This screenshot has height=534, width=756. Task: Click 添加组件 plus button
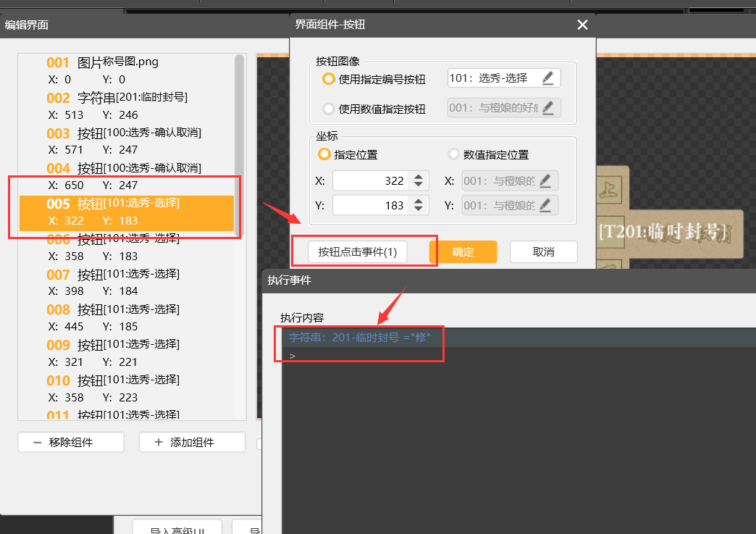[x=192, y=442]
